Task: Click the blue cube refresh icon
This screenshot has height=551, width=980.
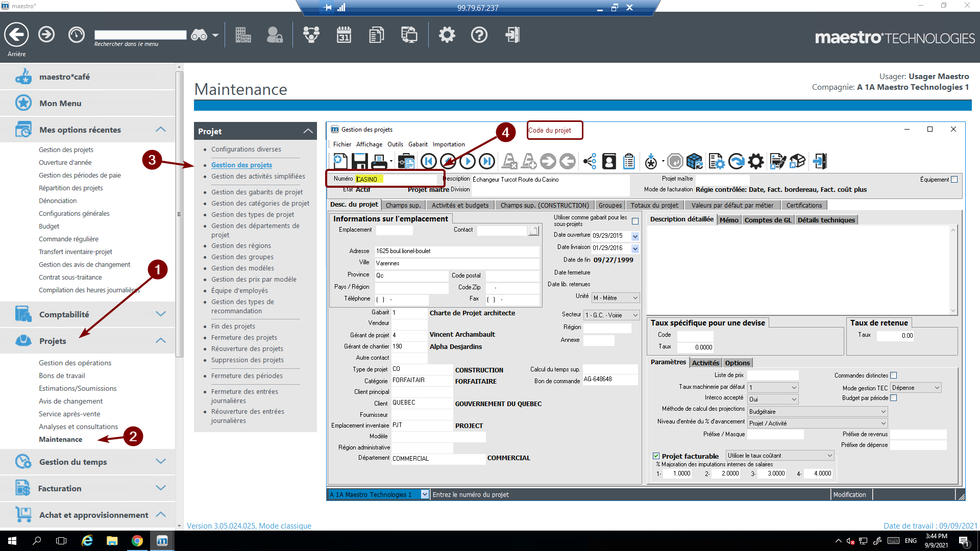Action: click(x=695, y=161)
